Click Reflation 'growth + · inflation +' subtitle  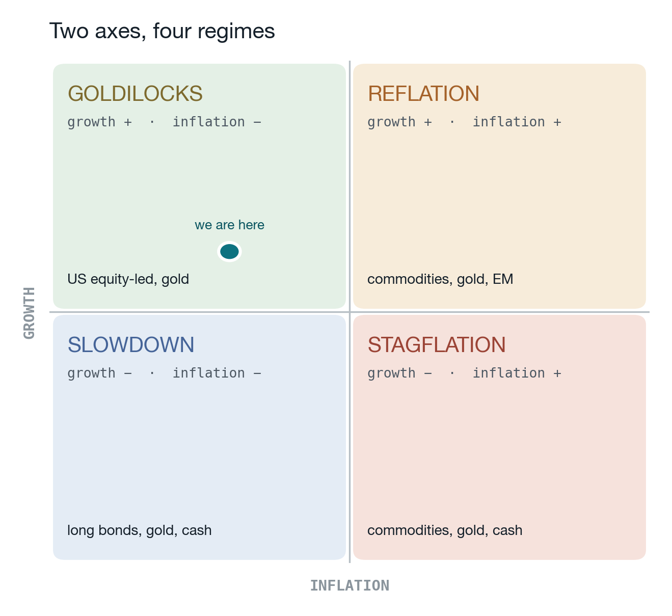click(x=464, y=122)
